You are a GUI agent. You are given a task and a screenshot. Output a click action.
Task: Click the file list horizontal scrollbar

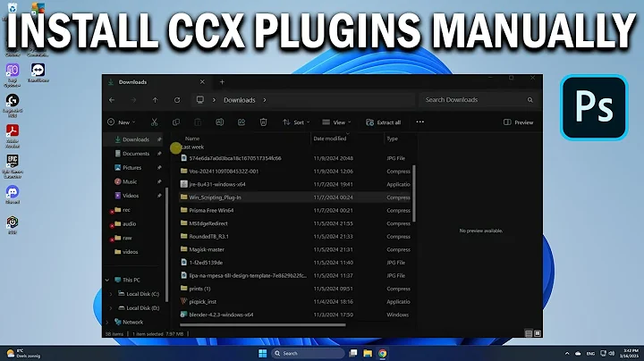click(263, 325)
